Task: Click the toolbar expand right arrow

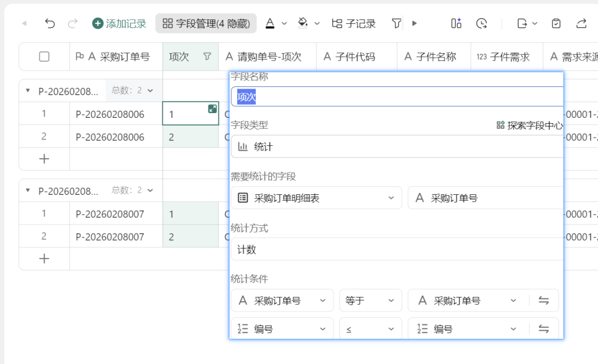Action: [415, 23]
